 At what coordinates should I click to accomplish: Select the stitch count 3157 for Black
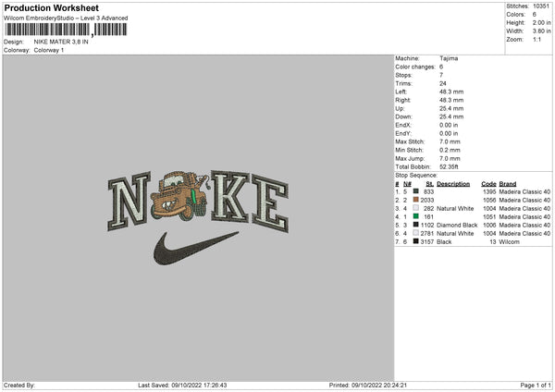coord(426,242)
